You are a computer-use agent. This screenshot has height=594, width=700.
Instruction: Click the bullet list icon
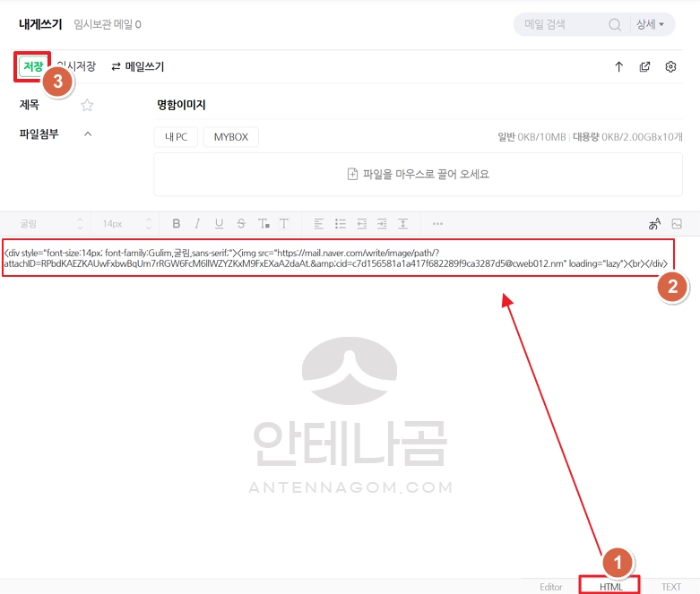(x=341, y=224)
